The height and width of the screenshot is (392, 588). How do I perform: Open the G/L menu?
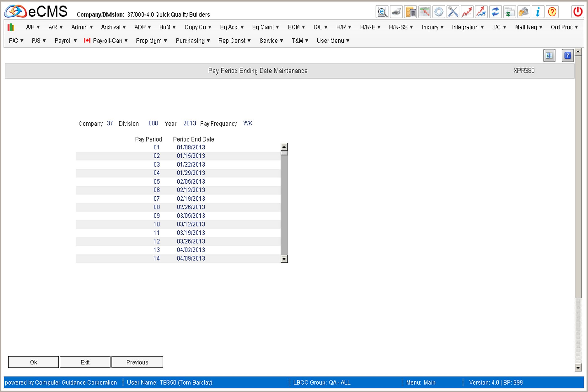coord(320,27)
